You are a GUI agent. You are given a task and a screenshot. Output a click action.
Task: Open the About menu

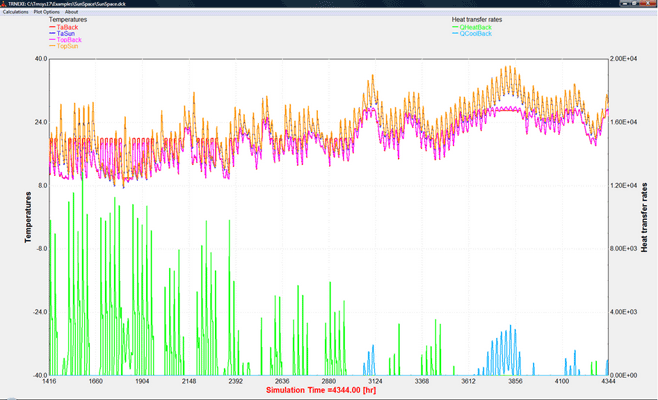(72, 12)
